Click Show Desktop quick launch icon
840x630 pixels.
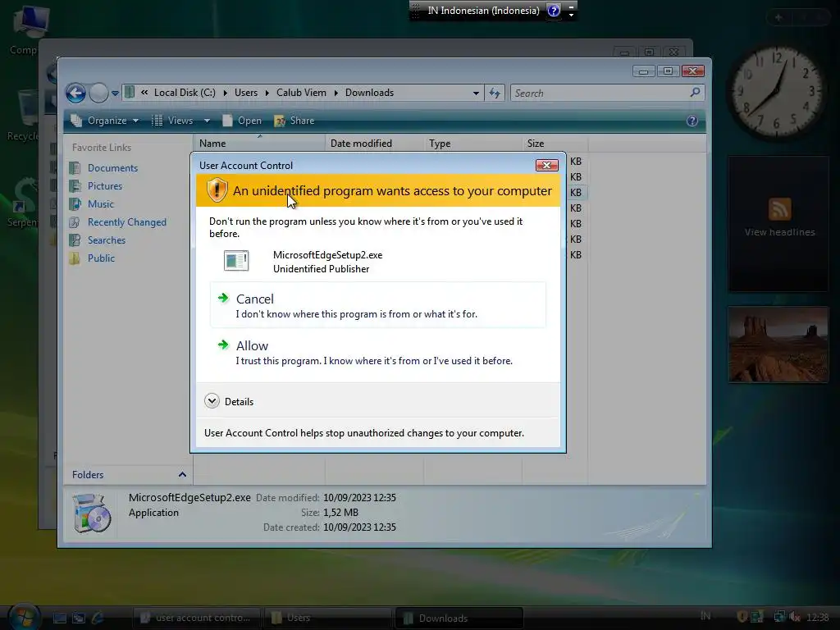(x=59, y=618)
